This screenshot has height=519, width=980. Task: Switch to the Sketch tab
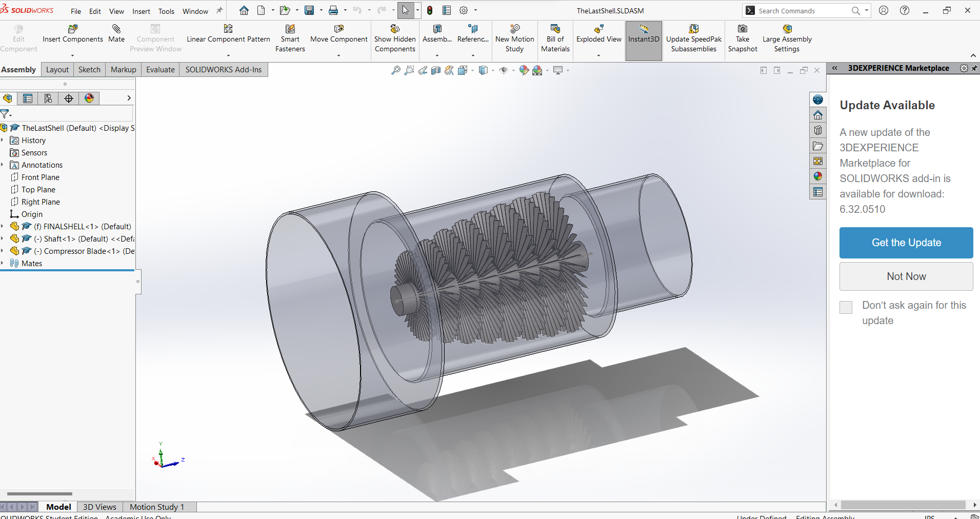pyautogui.click(x=89, y=70)
